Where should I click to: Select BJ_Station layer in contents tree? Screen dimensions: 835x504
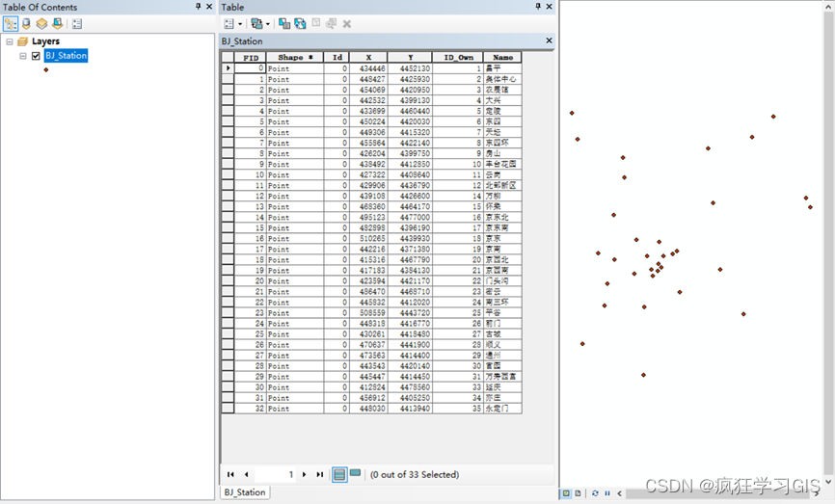point(66,55)
